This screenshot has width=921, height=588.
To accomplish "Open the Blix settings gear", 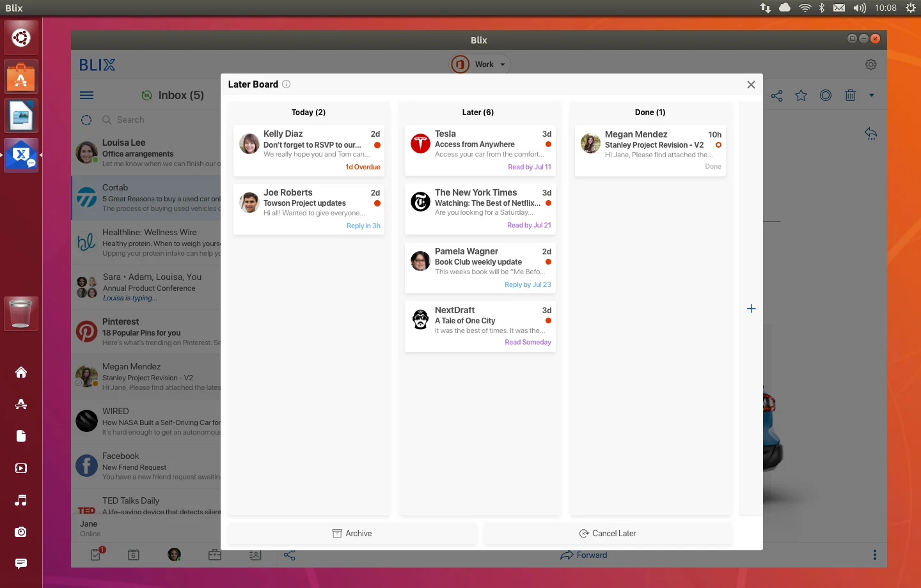I will (x=870, y=65).
